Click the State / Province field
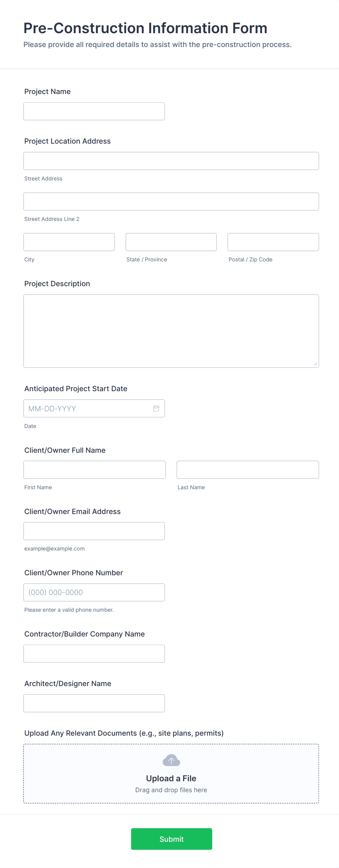Screen dimensions: 339x868 tap(171, 242)
